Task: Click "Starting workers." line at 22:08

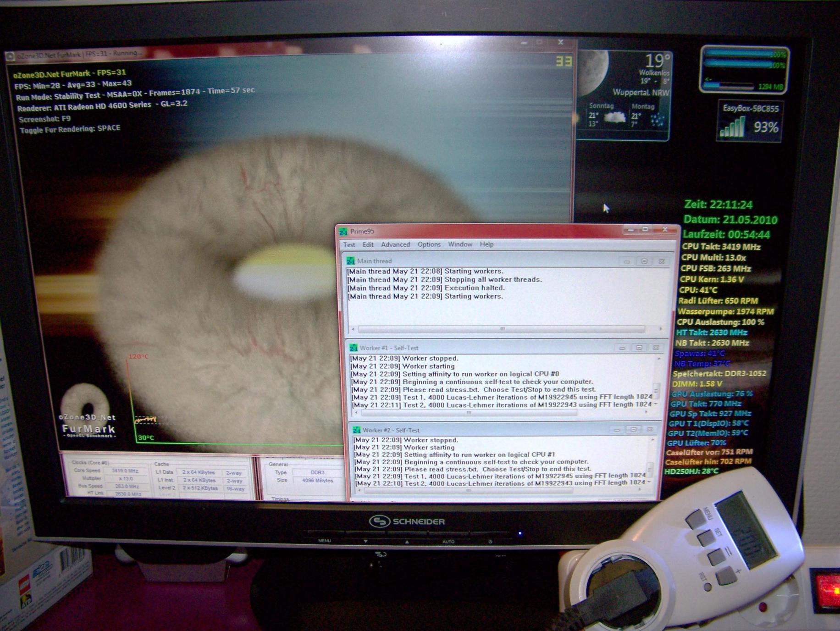Action: pyautogui.click(x=425, y=271)
